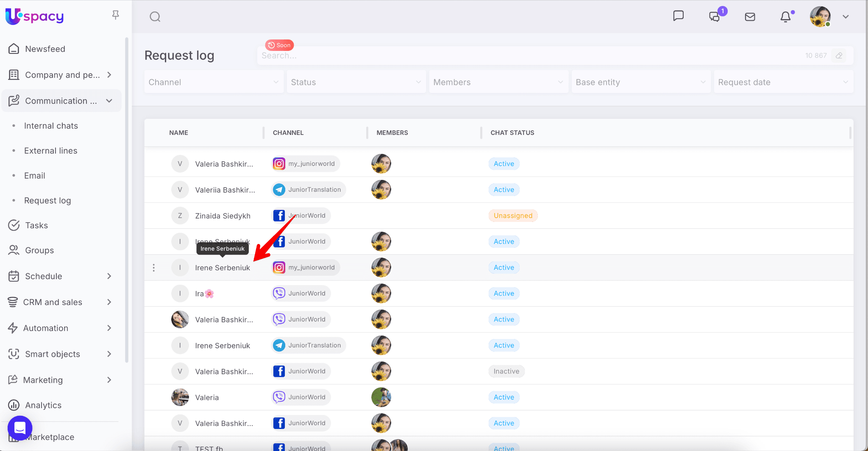Open the notifications bell icon

(x=785, y=17)
